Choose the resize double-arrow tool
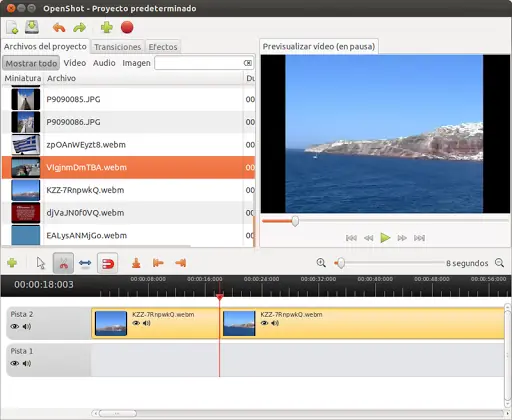The height and width of the screenshot is (420, 512). coord(85,263)
